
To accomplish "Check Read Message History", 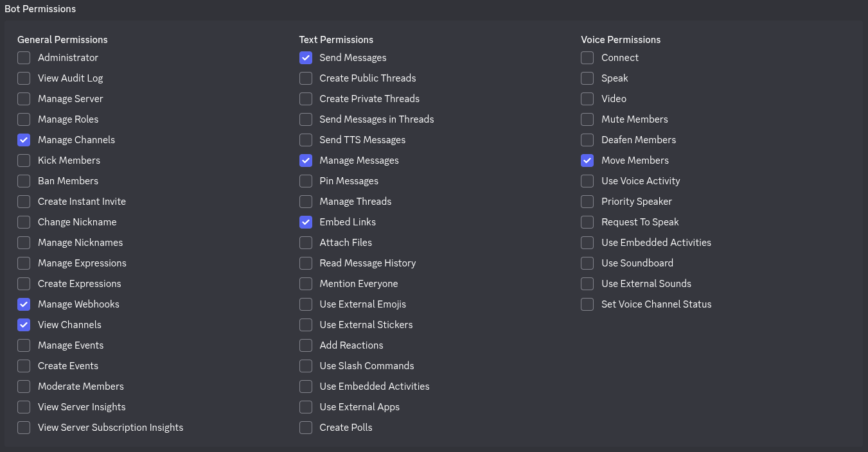I will point(306,263).
